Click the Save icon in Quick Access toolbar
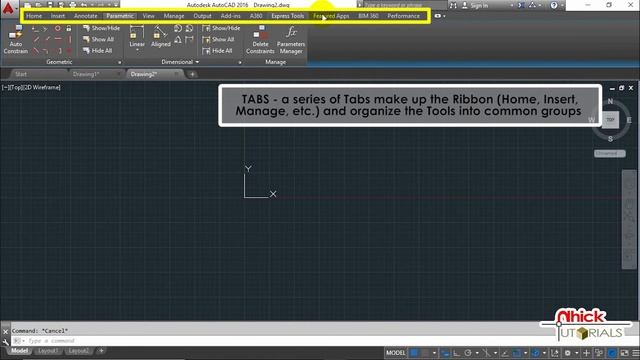640x360 pixels. point(50,5)
